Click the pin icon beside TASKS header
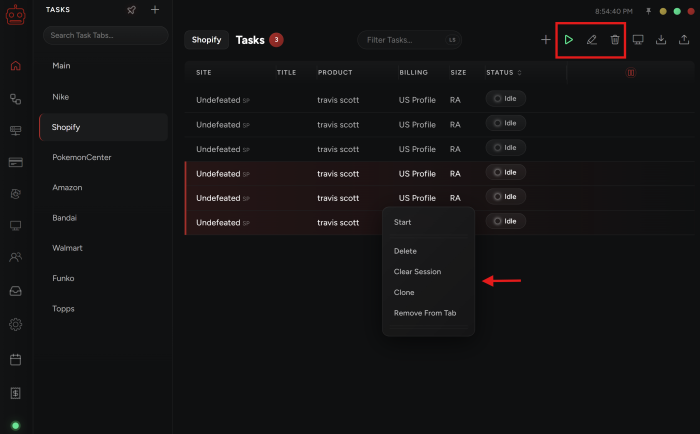 tap(131, 10)
